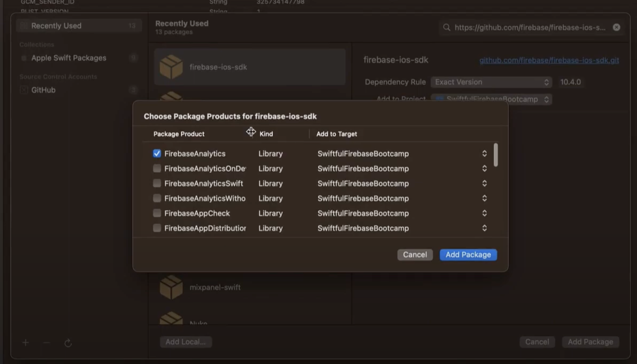Select GitHub source control account
This screenshot has height=364, width=637.
click(x=79, y=90)
